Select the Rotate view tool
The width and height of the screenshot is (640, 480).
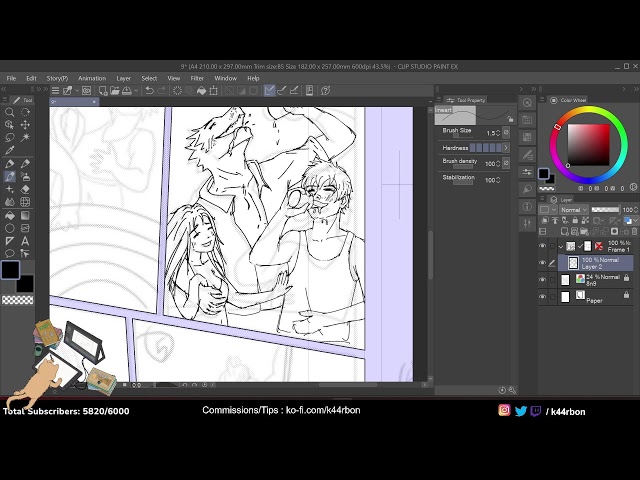point(25,112)
